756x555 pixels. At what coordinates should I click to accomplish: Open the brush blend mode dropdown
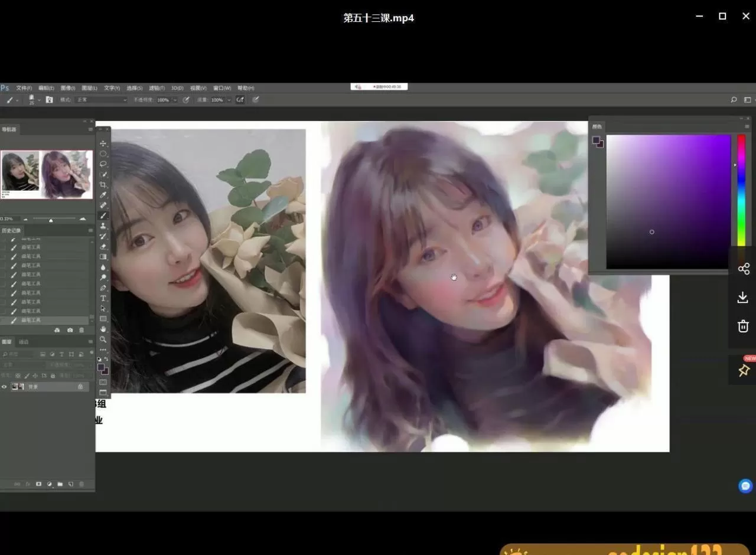(x=102, y=100)
